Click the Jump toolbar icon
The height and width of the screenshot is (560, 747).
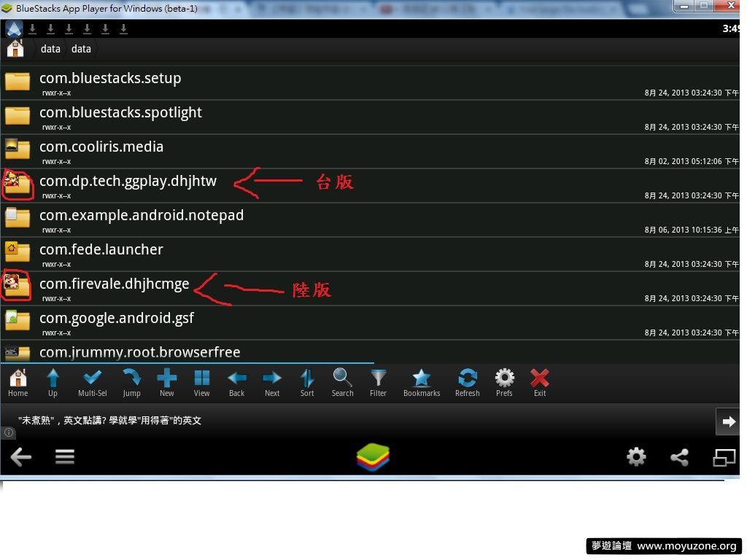[x=131, y=383]
